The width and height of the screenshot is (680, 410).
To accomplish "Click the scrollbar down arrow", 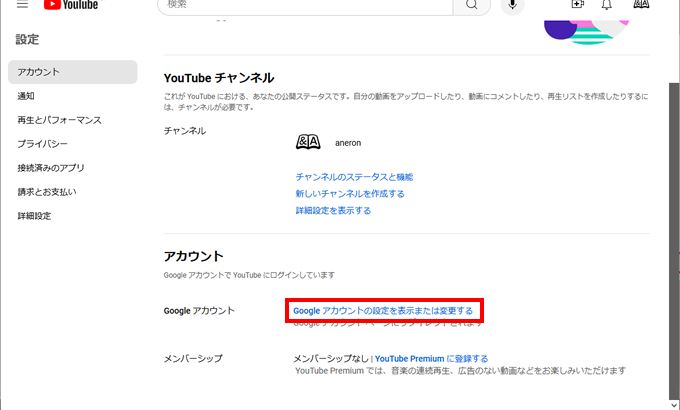I will tap(674, 405).
